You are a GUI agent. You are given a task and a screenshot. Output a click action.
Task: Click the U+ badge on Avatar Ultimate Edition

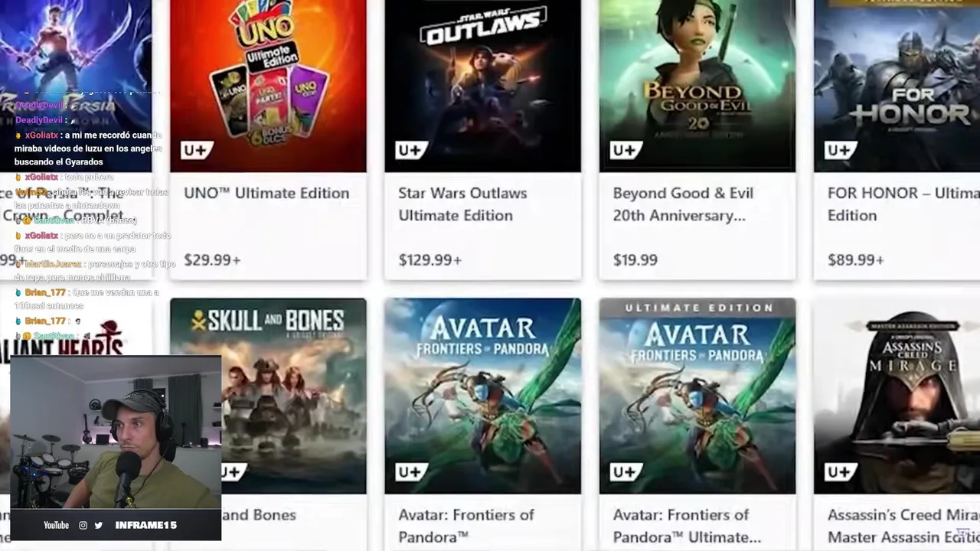(624, 471)
